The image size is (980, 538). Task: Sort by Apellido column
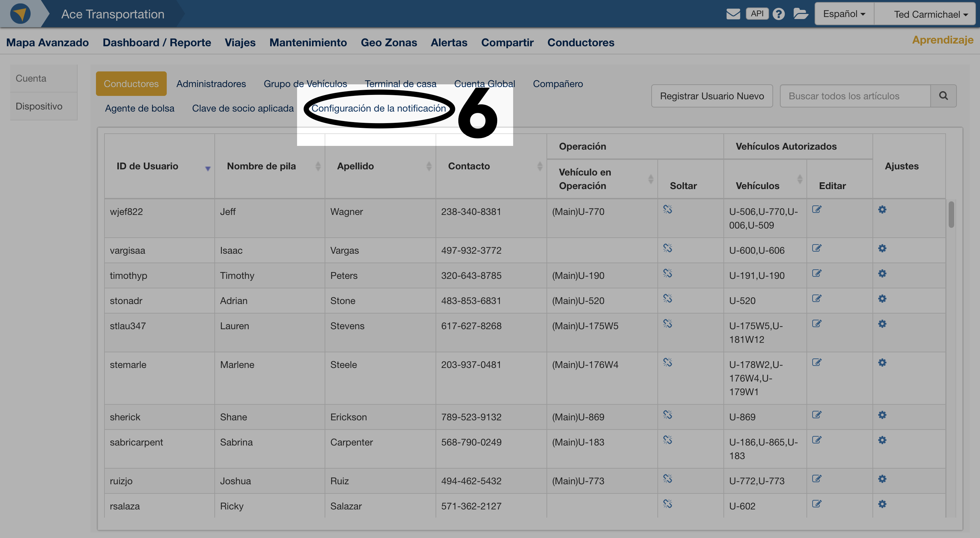[x=380, y=166]
